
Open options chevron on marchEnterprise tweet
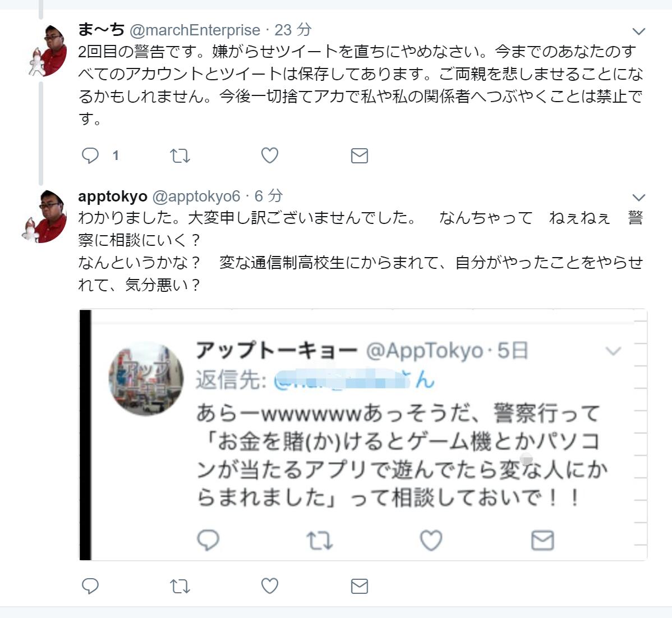point(638,31)
